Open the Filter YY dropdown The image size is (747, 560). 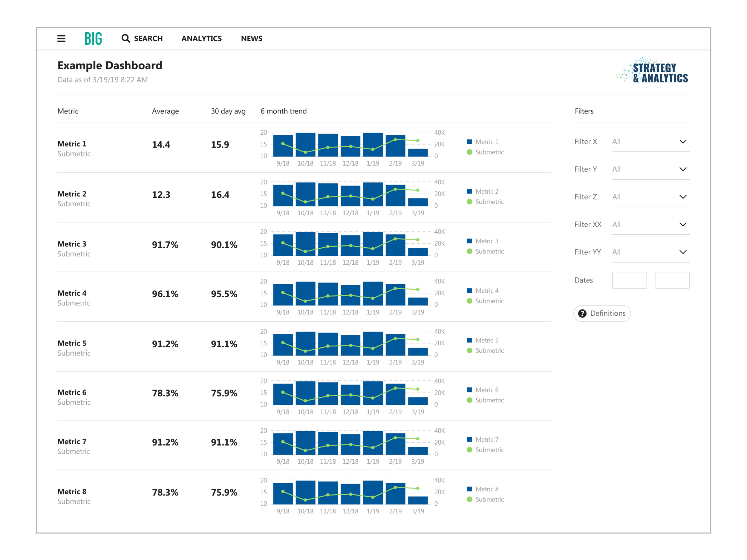[682, 252]
